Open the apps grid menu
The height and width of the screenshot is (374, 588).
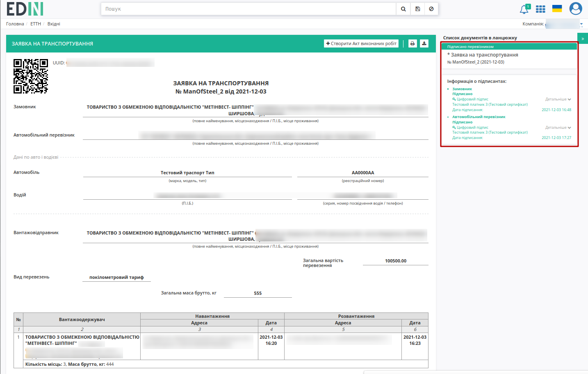pyautogui.click(x=540, y=9)
